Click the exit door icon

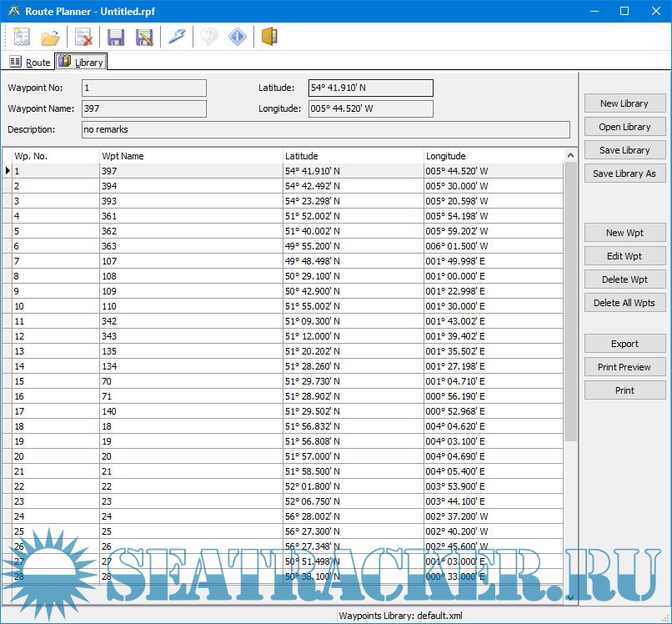point(269,37)
